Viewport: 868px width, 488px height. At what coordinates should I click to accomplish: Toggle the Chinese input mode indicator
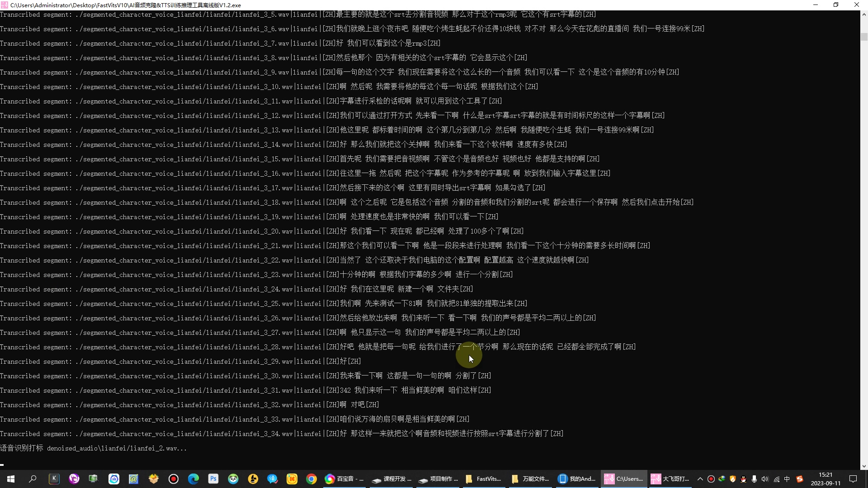(x=787, y=479)
